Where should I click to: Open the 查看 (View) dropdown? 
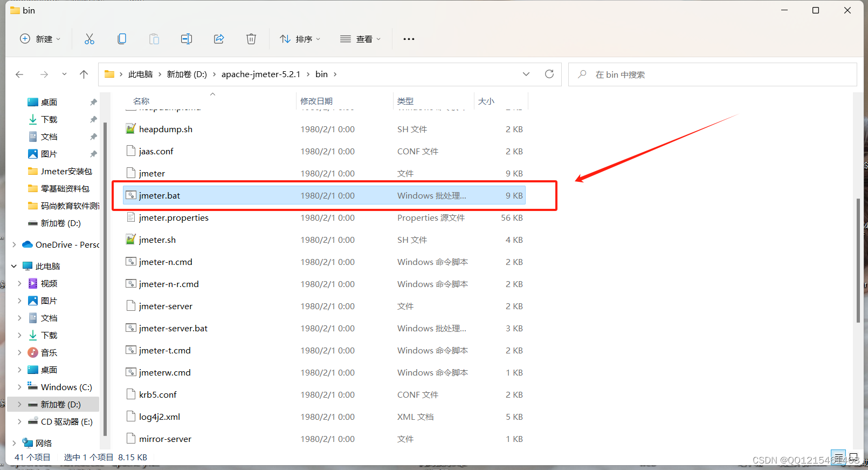point(361,39)
